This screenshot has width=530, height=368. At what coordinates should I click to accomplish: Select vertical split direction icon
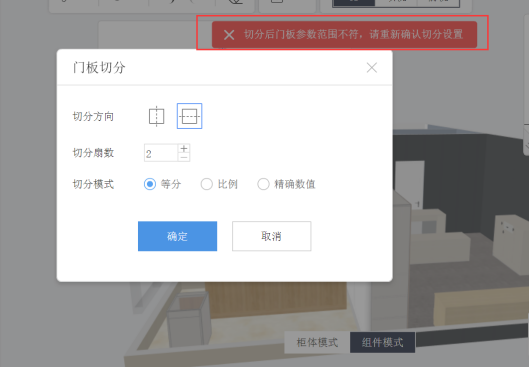tap(156, 116)
